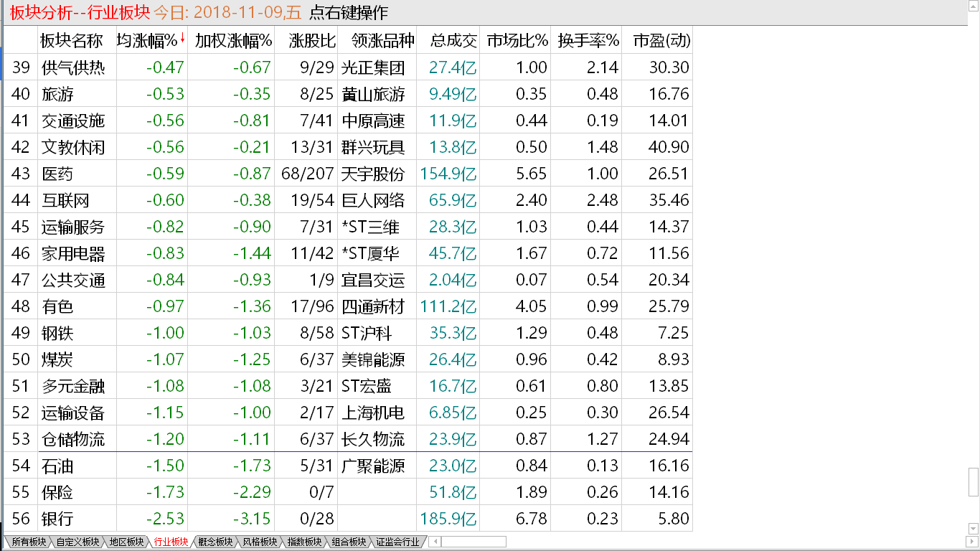Click leading stock 美锦能源

pos(373,359)
